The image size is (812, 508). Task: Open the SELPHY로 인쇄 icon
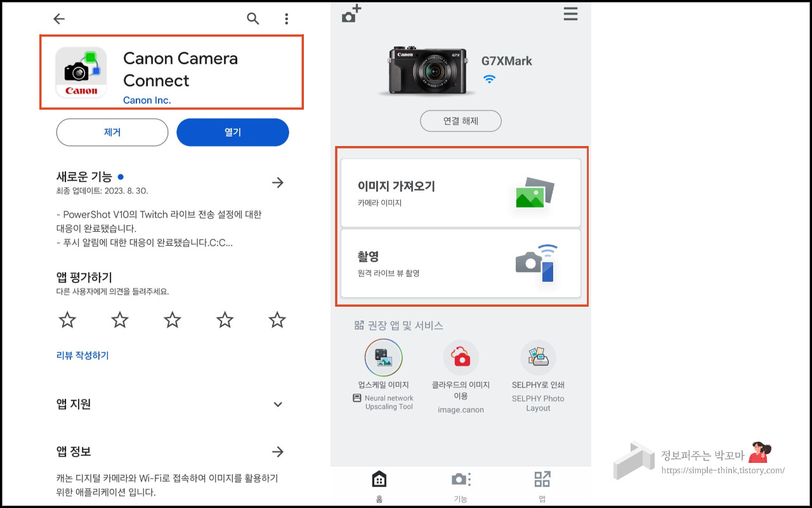[538, 358]
